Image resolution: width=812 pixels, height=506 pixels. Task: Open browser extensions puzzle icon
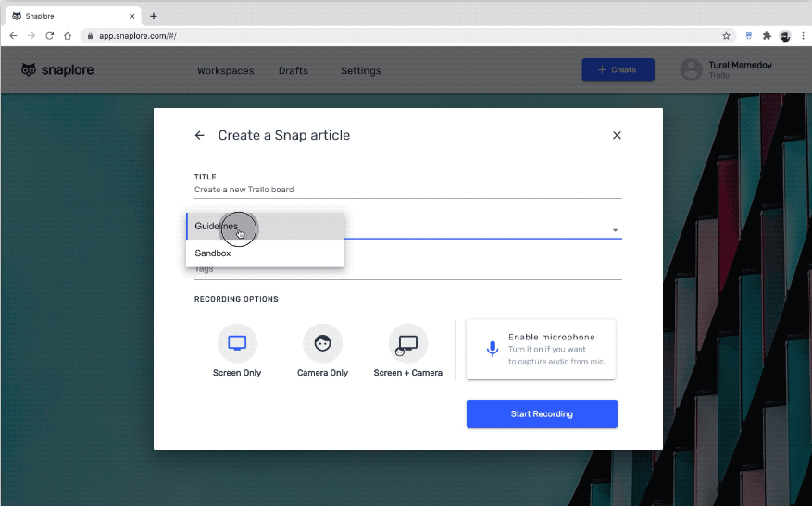pos(767,36)
